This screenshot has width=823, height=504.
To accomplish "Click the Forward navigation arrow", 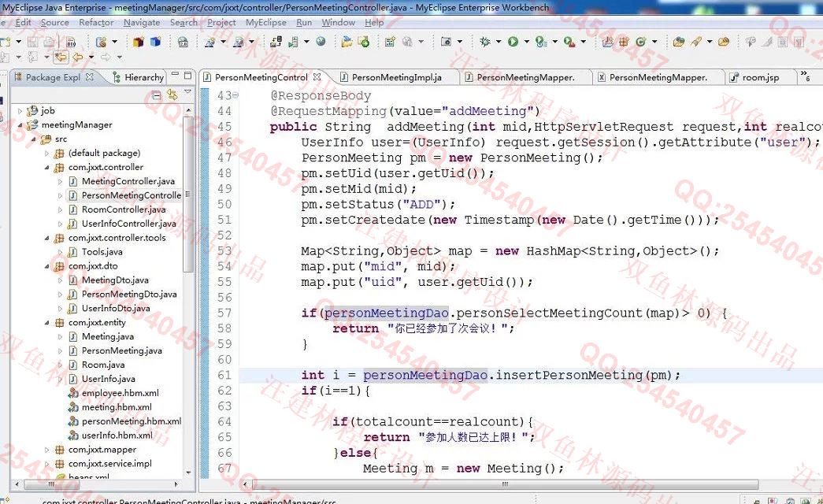I will click(106, 56).
